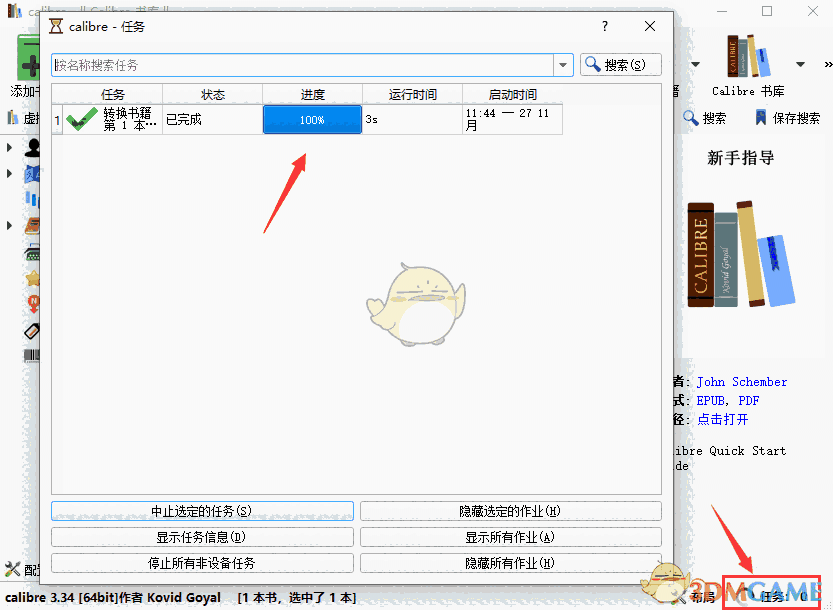Open the John Schember author link
The image size is (833, 610).
(742, 381)
